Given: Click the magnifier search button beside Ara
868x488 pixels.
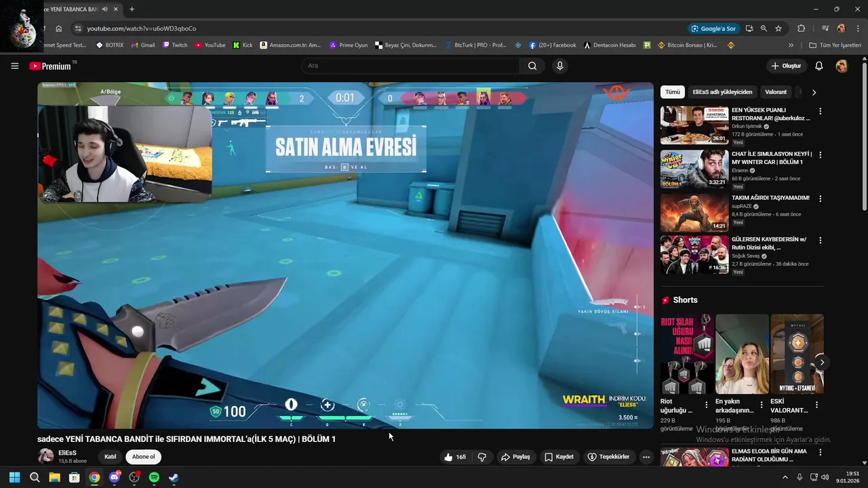Looking at the screenshot, I should pos(532,66).
